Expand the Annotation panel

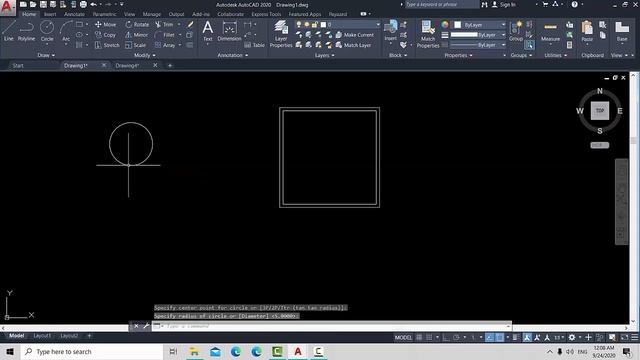tap(233, 55)
